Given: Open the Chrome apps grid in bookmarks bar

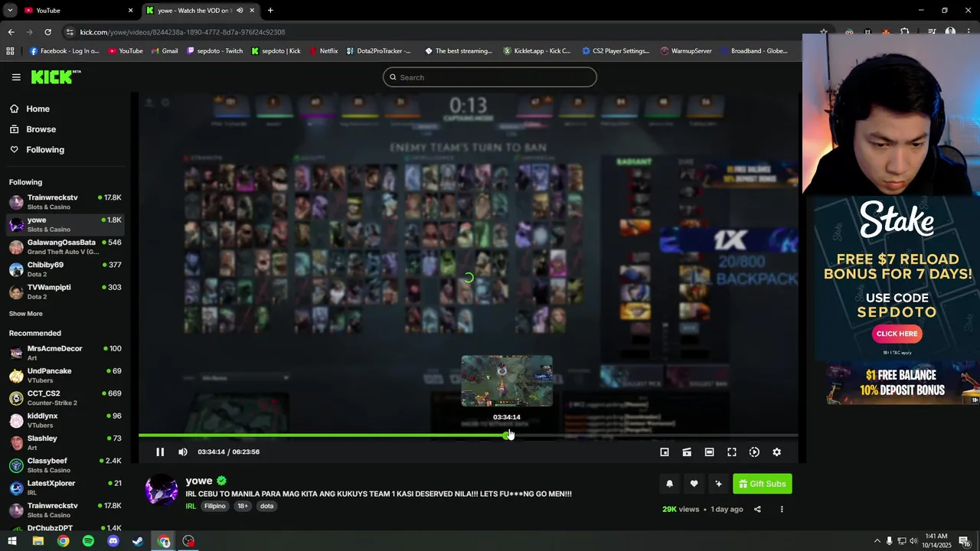Looking at the screenshot, I should tap(10, 51).
